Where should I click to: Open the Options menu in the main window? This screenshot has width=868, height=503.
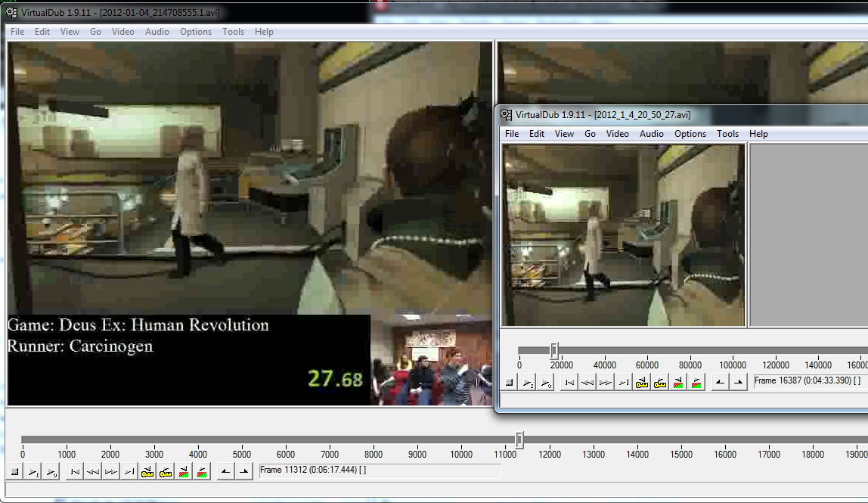[x=195, y=32]
